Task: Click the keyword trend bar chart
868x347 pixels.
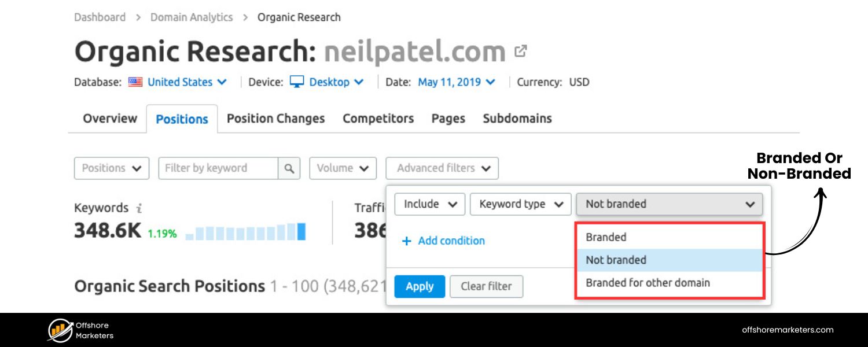Action: click(243, 231)
